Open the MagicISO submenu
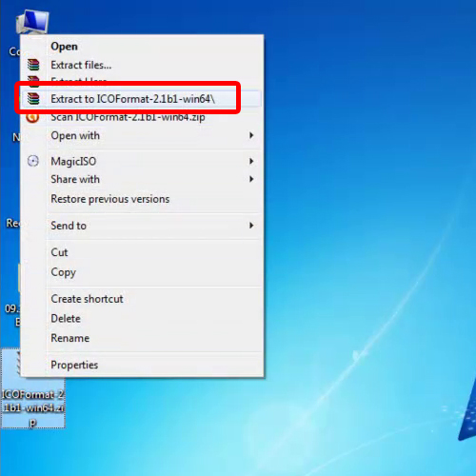Image resolution: width=476 pixels, height=476 pixels. tap(142, 161)
